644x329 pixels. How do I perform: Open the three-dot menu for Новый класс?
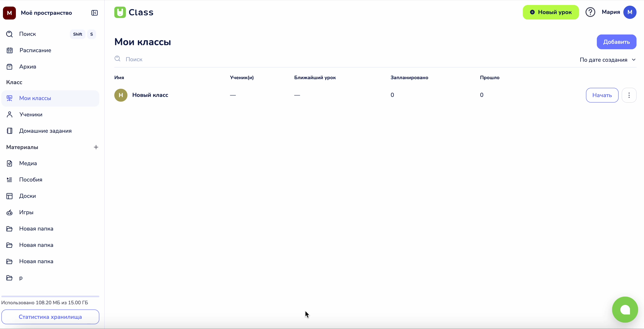(629, 95)
